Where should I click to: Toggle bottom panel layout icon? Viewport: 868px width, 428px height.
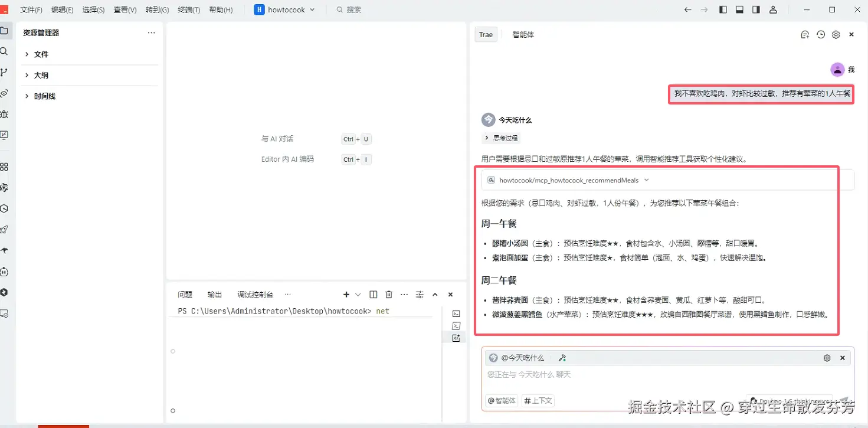[x=739, y=9]
